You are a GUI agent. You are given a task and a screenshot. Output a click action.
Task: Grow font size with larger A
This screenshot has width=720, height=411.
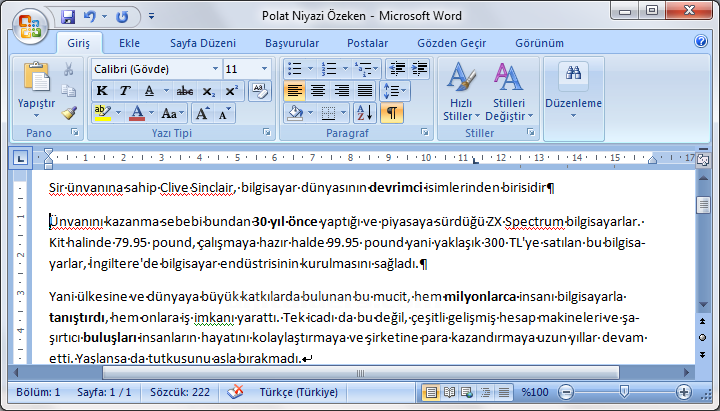pyautogui.click(x=202, y=113)
